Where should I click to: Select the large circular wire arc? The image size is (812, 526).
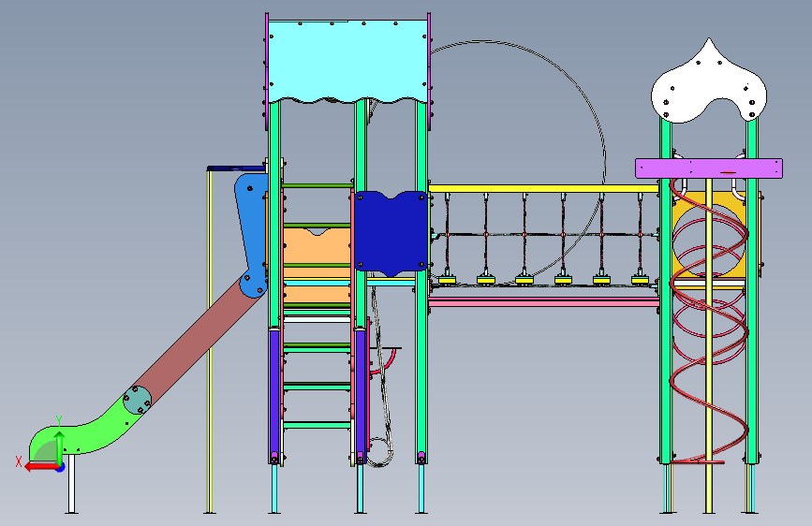click(x=518, y=162)
